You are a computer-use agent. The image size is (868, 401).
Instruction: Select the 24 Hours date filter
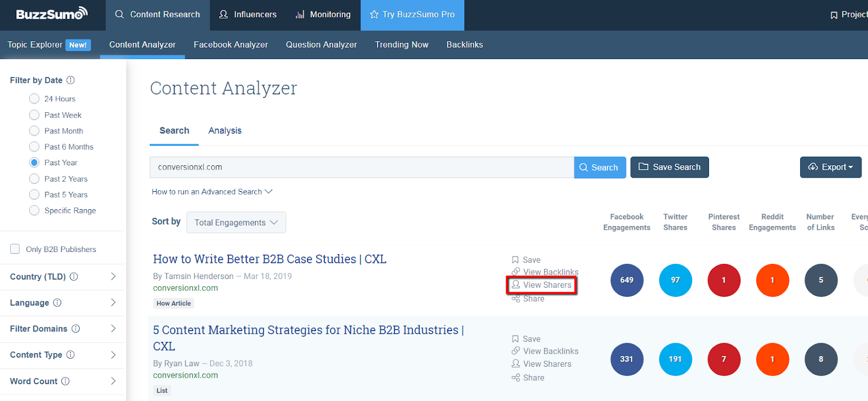click(x=34, y=99)
